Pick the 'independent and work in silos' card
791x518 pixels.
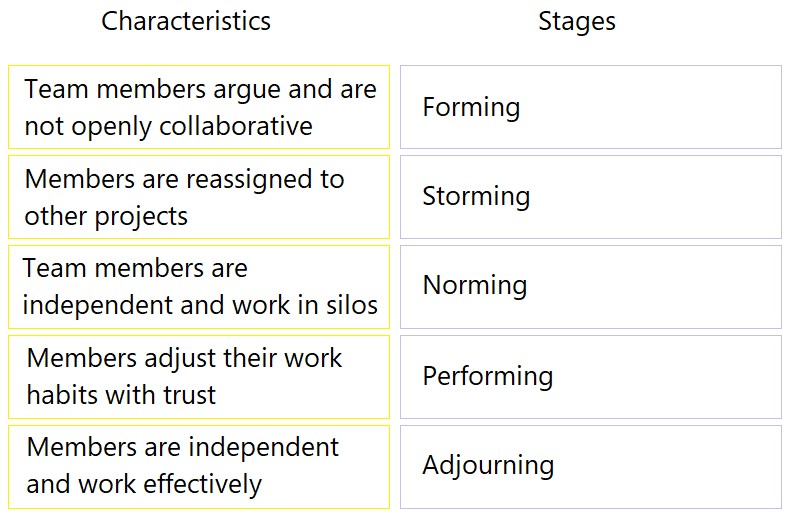click(x=199, y=287)
